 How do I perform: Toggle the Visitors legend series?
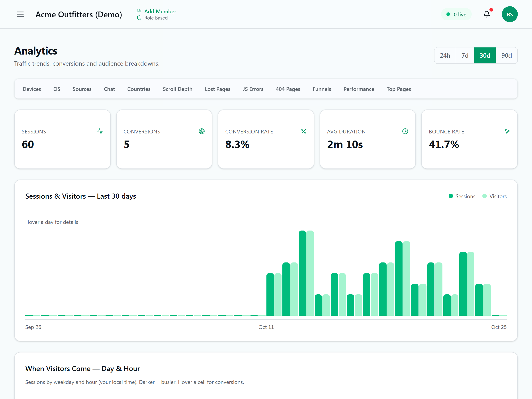click(x=495, y=196)
